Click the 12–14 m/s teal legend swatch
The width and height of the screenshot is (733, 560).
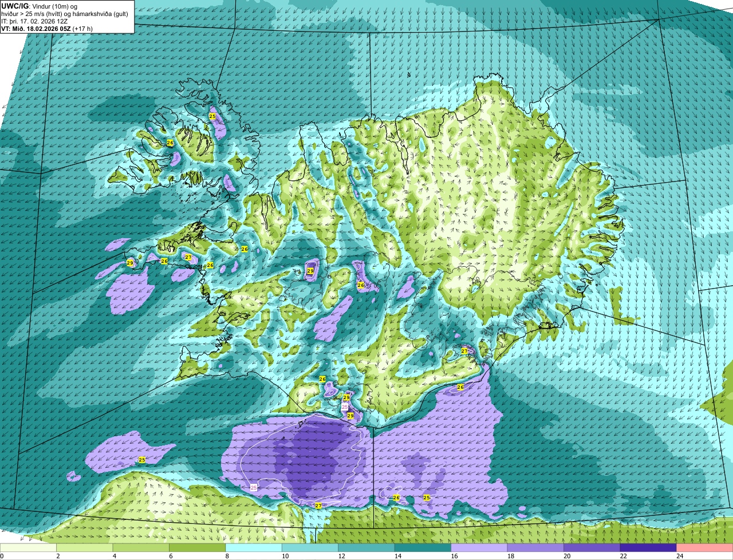tap(366, 548)
